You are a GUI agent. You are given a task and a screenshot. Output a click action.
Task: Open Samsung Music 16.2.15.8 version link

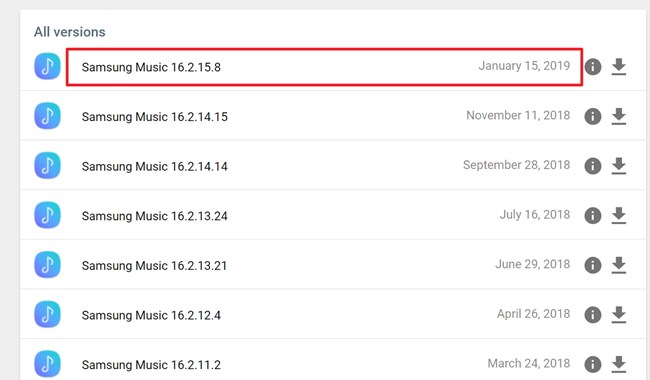151,67
